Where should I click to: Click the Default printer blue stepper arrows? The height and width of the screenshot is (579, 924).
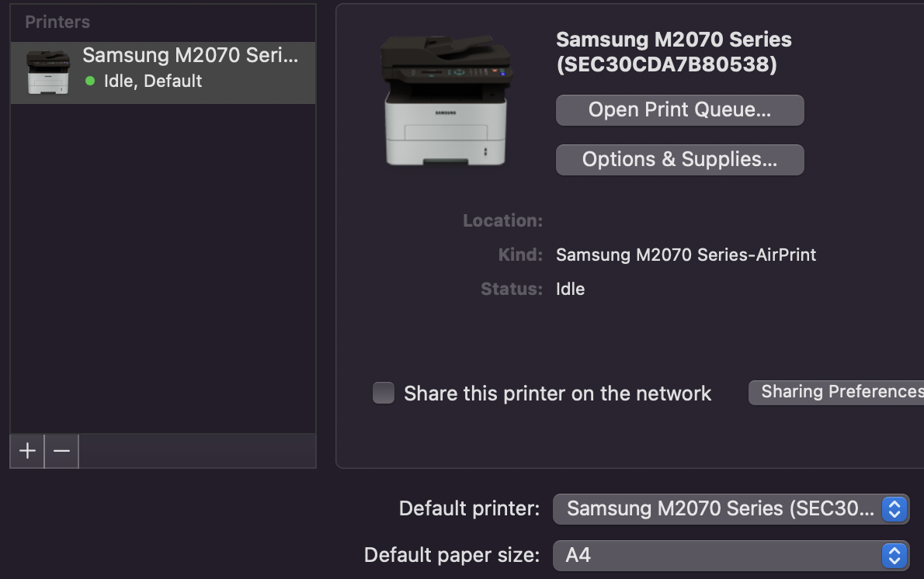coord(894,509)
